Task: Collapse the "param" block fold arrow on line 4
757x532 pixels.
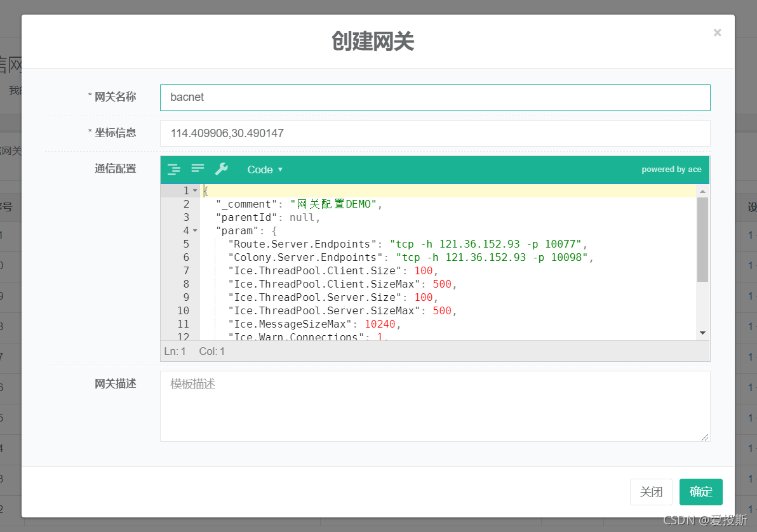Action: coord(195,231)
